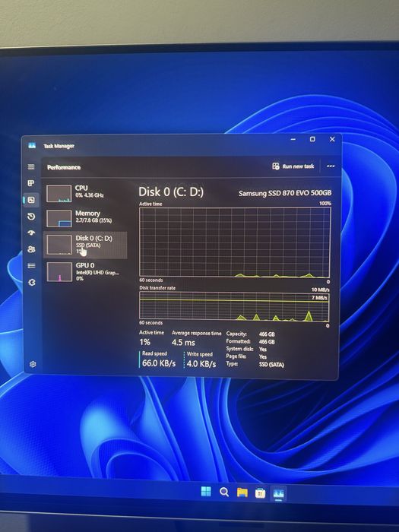The height and width of the screenshot is (532, 399).
Task: Open the Details page list icon
Action: tap(31, 266)
